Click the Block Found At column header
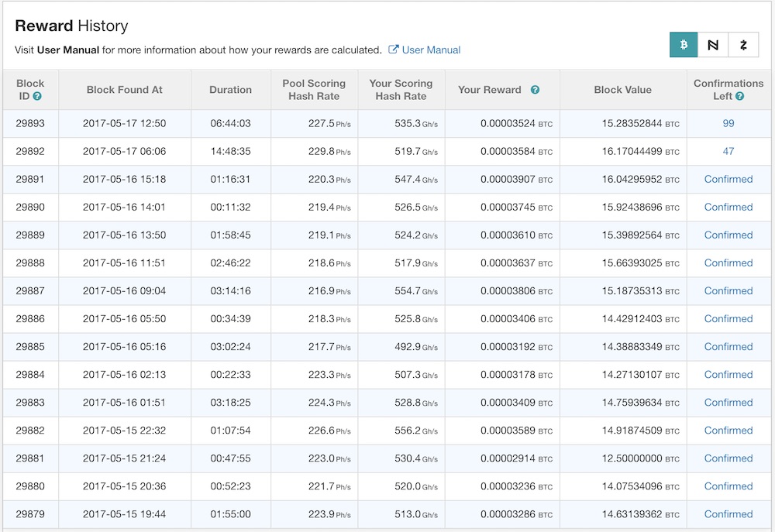This screenshot has width=775, height=532. [x=125, y=90]
